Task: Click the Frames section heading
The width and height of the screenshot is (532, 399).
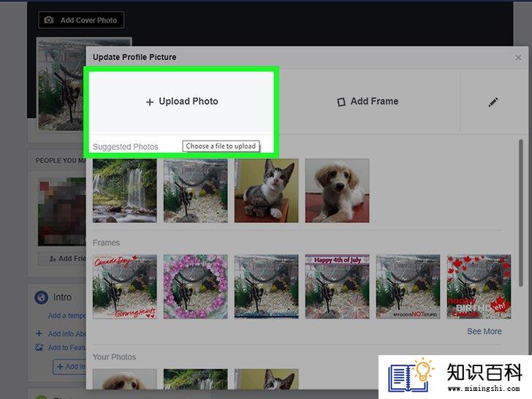Action: coord(106,243)
